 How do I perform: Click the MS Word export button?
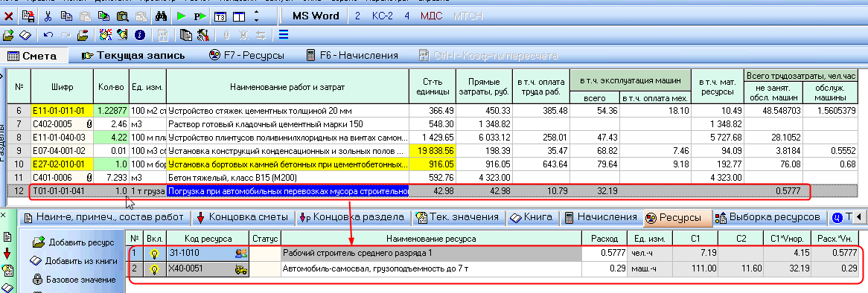pos(316,16)
